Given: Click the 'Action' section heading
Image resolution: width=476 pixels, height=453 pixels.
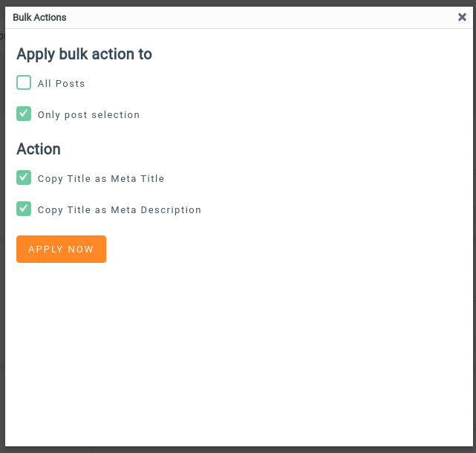Looking at the screenshot, I should coord(39,149).
